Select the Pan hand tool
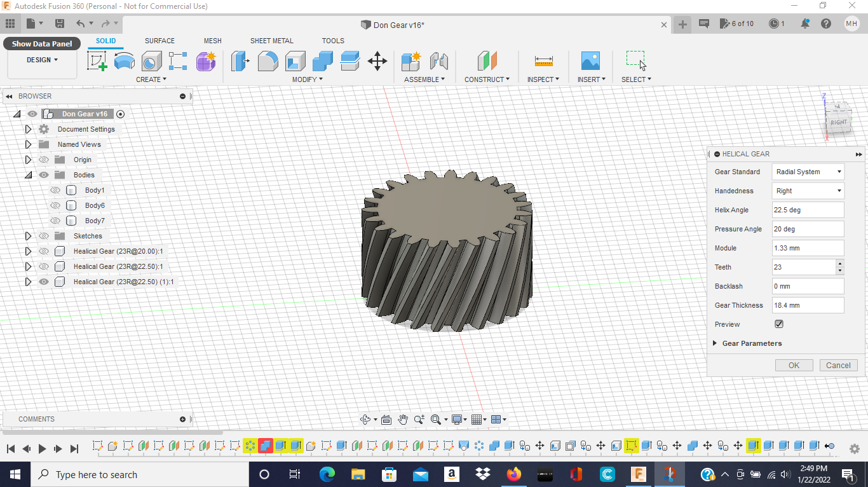Image resolution: width=868 pixels, height=487 pixels. click(x=403, y=420)
